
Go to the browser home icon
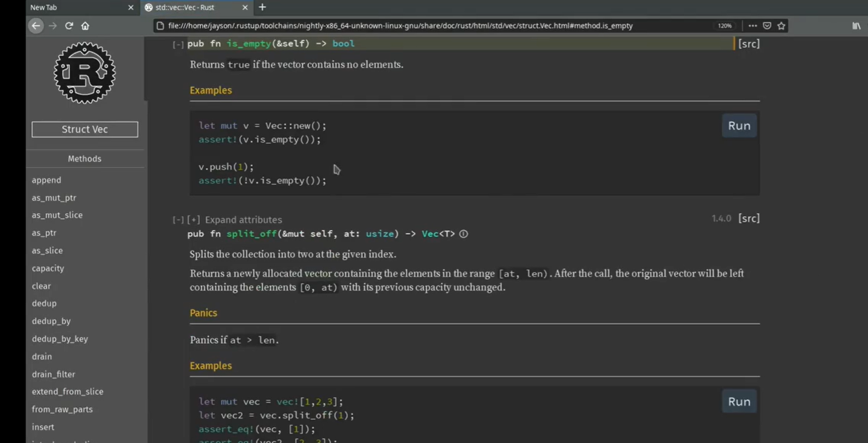point(85,26)
